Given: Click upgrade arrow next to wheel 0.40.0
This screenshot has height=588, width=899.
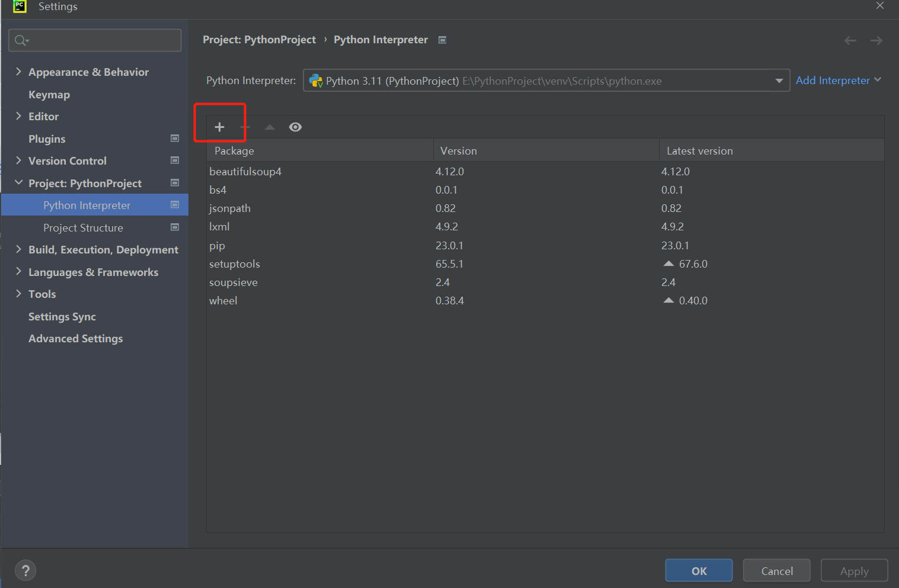Looking at the screenshot, I should pos(668,300).
